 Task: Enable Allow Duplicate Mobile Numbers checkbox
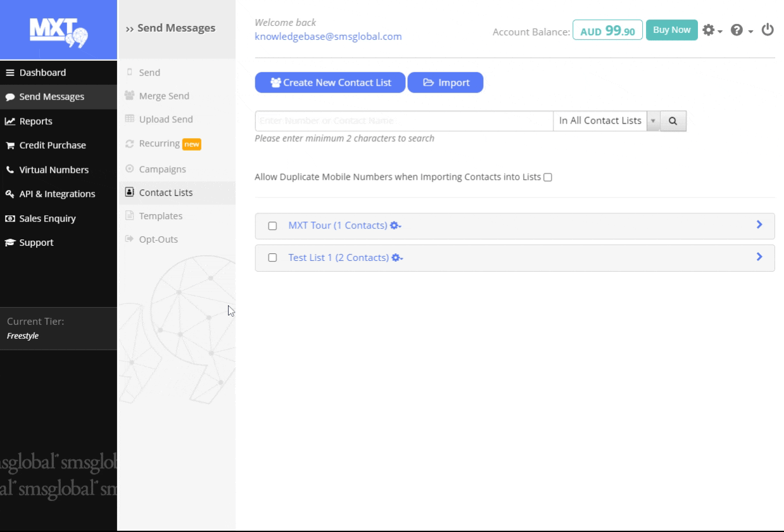pos(548,177)
